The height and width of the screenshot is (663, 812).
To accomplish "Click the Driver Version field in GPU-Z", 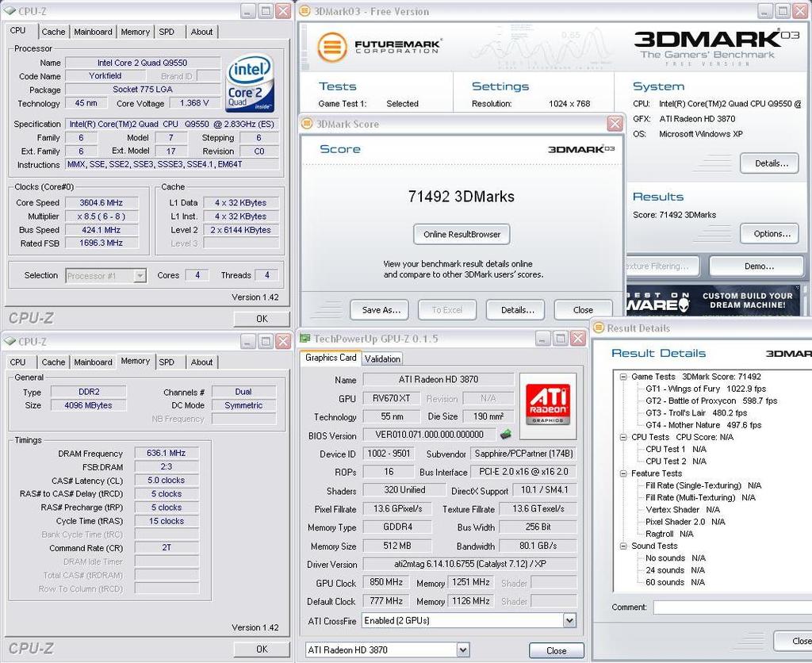I will (469, 564).
